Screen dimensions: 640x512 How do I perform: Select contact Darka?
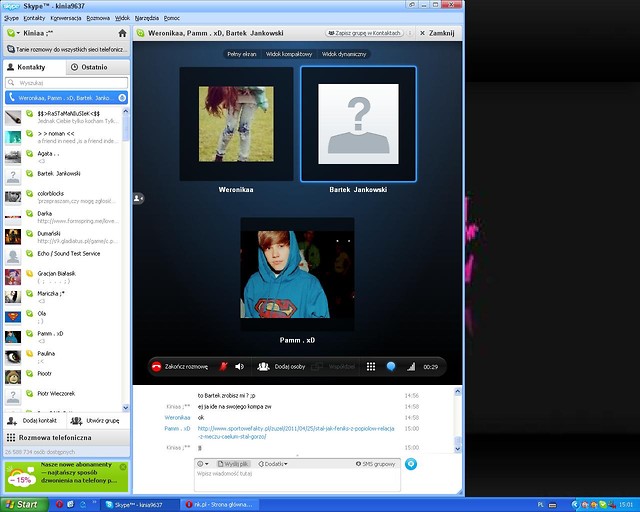coord(63,217)
